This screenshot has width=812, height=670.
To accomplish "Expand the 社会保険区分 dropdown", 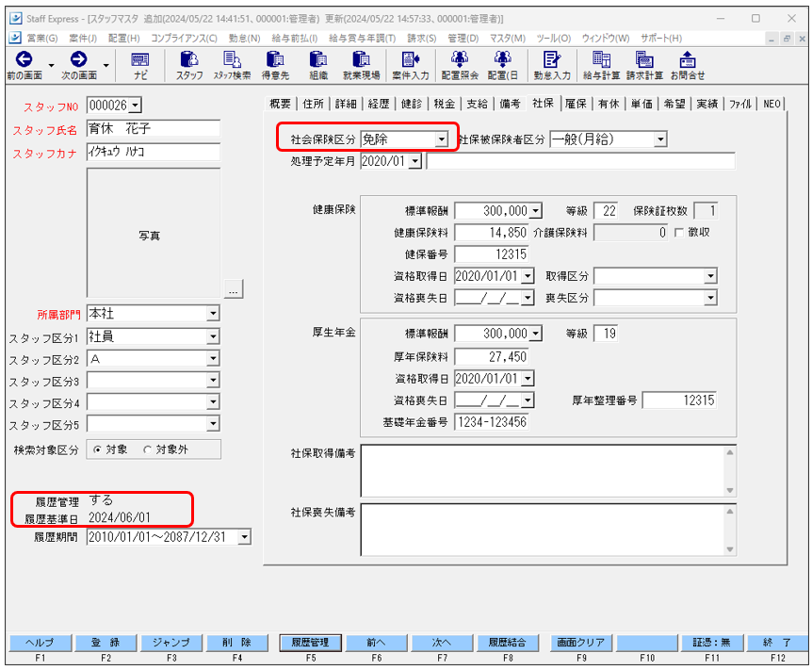I will click(x=441, y=139).
